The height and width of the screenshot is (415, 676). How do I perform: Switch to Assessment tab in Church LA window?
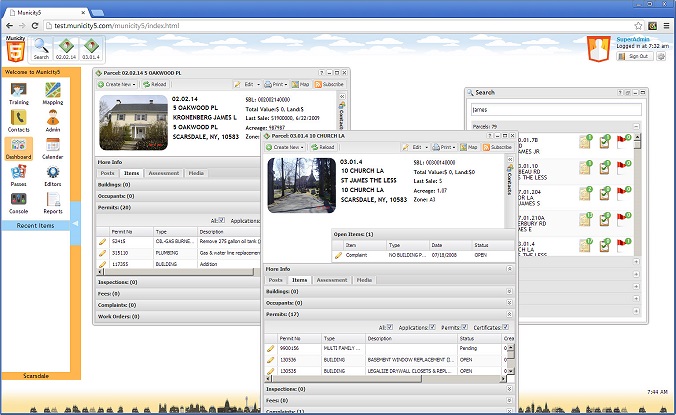332,280
